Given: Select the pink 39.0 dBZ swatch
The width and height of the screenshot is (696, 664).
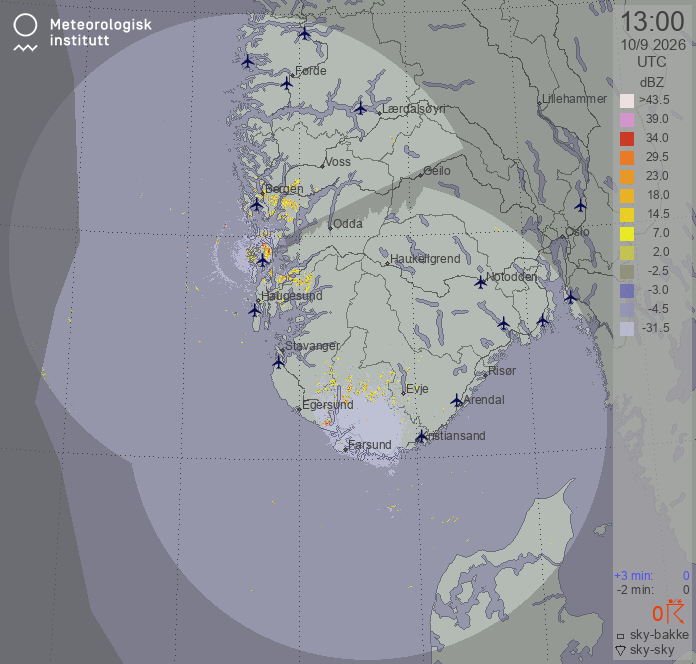Looking at the screenshot, I should [627, 120].
